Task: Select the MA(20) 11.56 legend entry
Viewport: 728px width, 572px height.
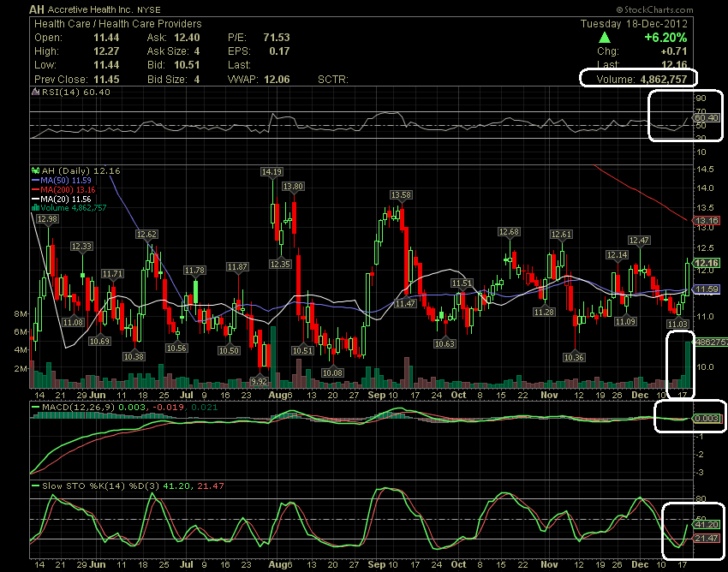Action: point(62,199)
